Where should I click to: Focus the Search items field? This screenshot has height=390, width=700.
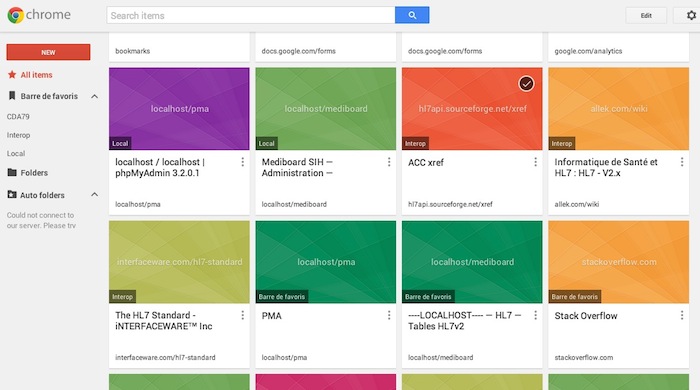pyautogui.click(x=251, y=15)
